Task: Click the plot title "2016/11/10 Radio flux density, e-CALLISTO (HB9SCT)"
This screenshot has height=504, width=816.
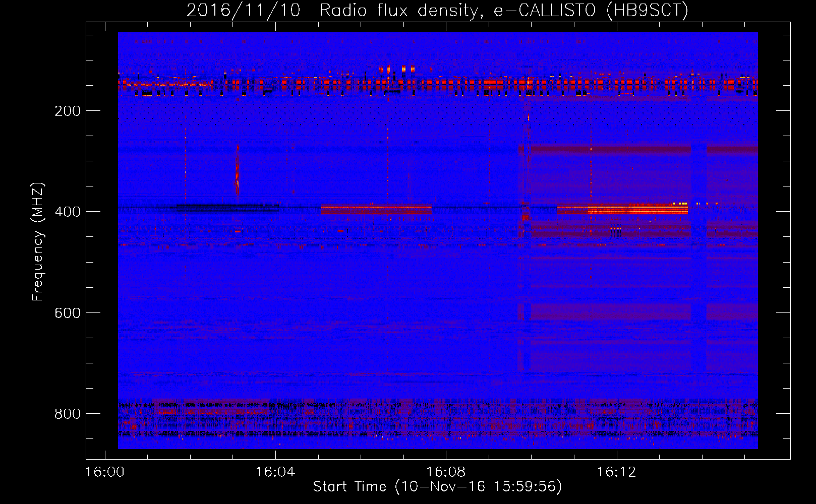Action: pyautogui.click(x=437, y=10)
